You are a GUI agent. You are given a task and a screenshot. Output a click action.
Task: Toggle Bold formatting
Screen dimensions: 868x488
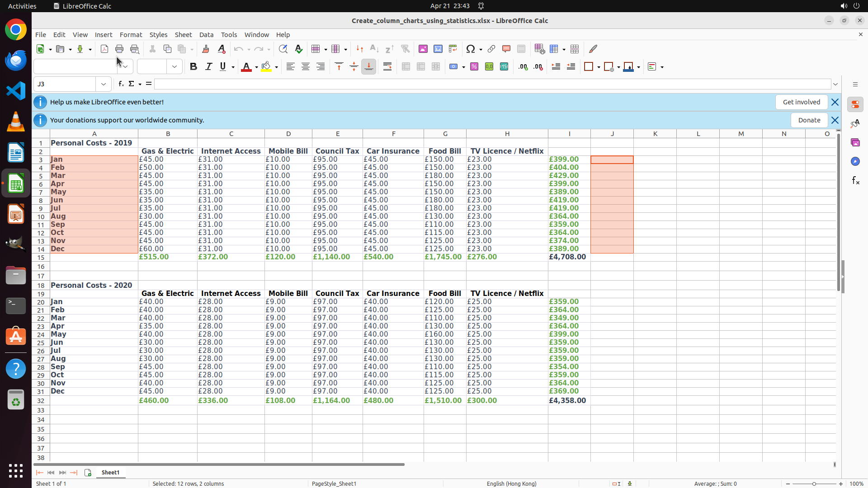tap(193, 67)
